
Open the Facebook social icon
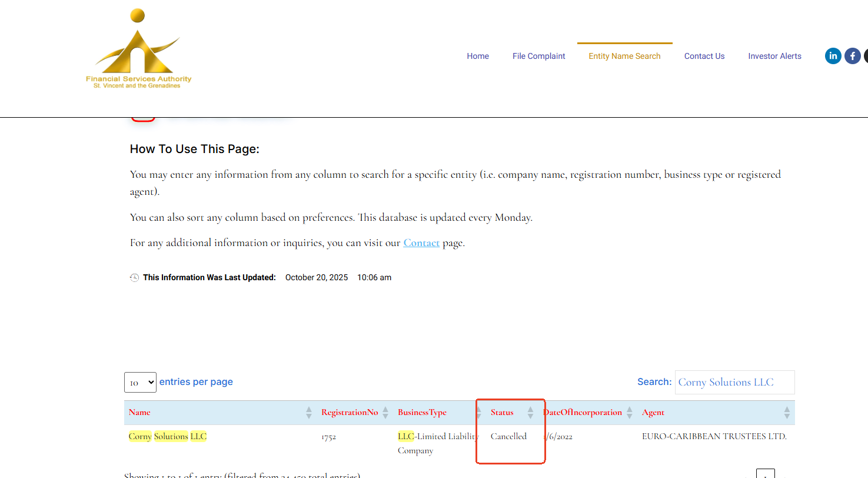coord(852,56)
